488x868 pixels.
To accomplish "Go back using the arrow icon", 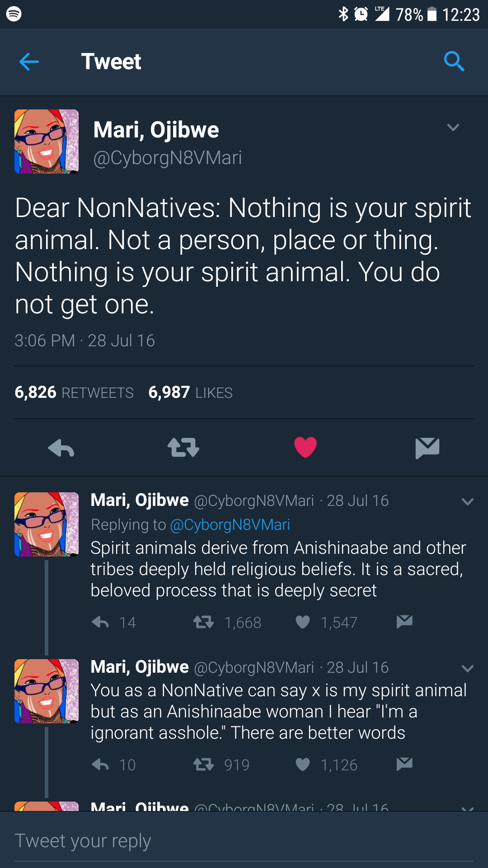I will coord(29,61).
